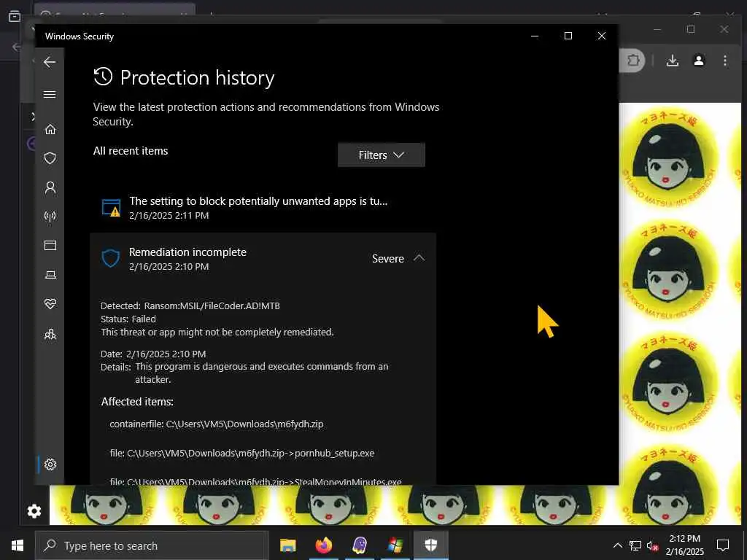This screenshot has width=747, height=560.
Task: Open Windows Security settings gear in sidebar
Action: click(50, 464)
